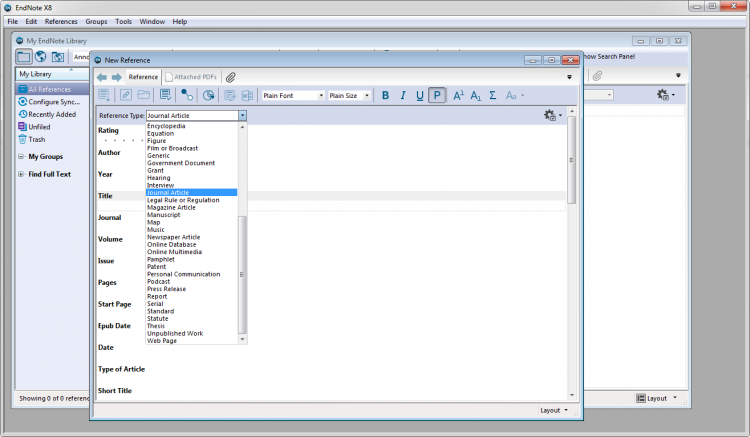The width and height of the screenshot is (750, 437).
Task: Choose Patent reference type
Action: pos(156,267)
